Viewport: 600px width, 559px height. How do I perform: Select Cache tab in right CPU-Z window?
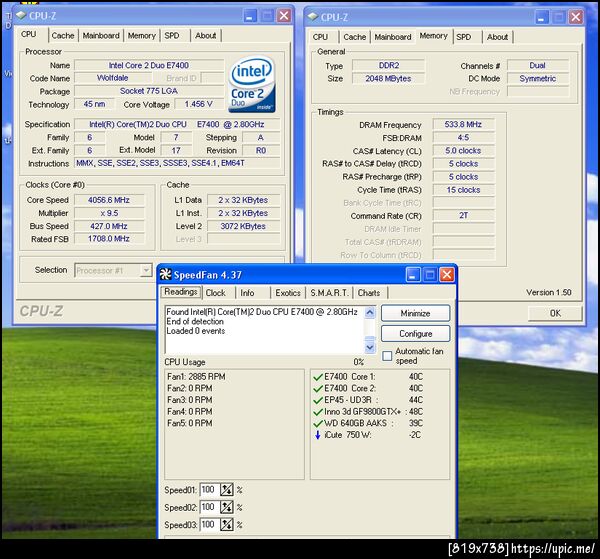(354, 37)
